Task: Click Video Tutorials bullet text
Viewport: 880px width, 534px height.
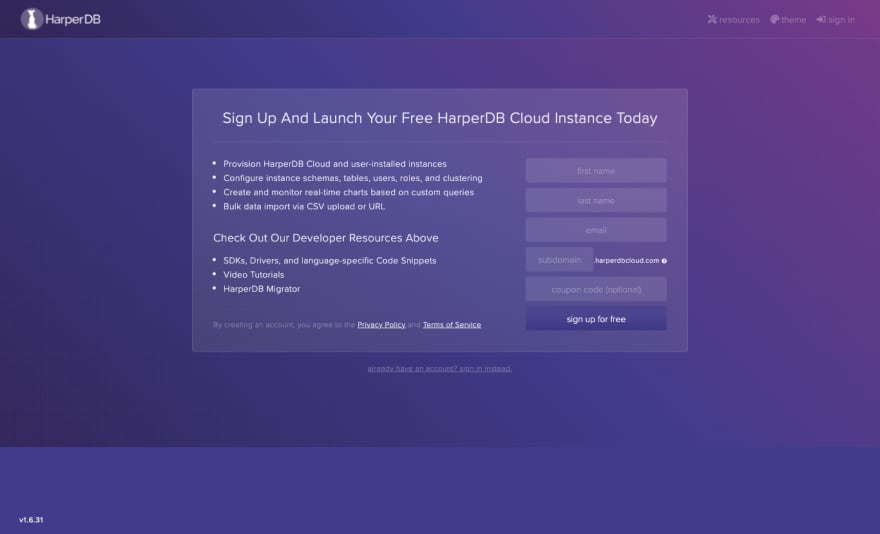Action: [254, 275]
